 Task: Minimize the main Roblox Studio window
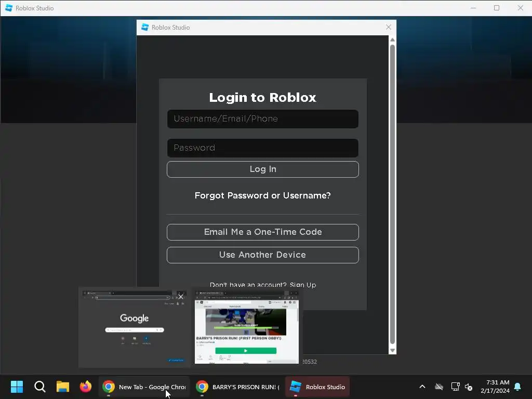point(473,8)
